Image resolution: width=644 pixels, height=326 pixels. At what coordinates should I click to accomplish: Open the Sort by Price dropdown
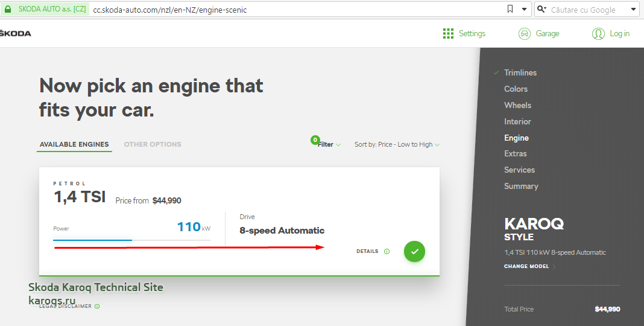(x=397, y=144)
